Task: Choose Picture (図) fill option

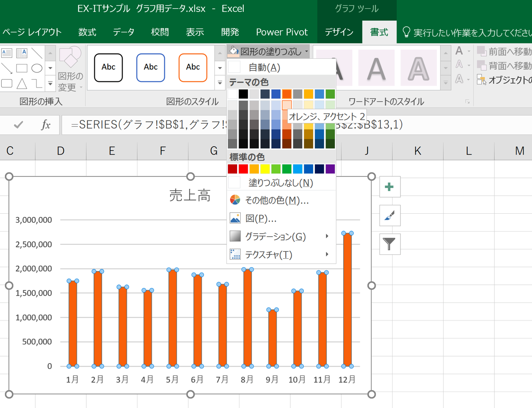Action: 281,218
